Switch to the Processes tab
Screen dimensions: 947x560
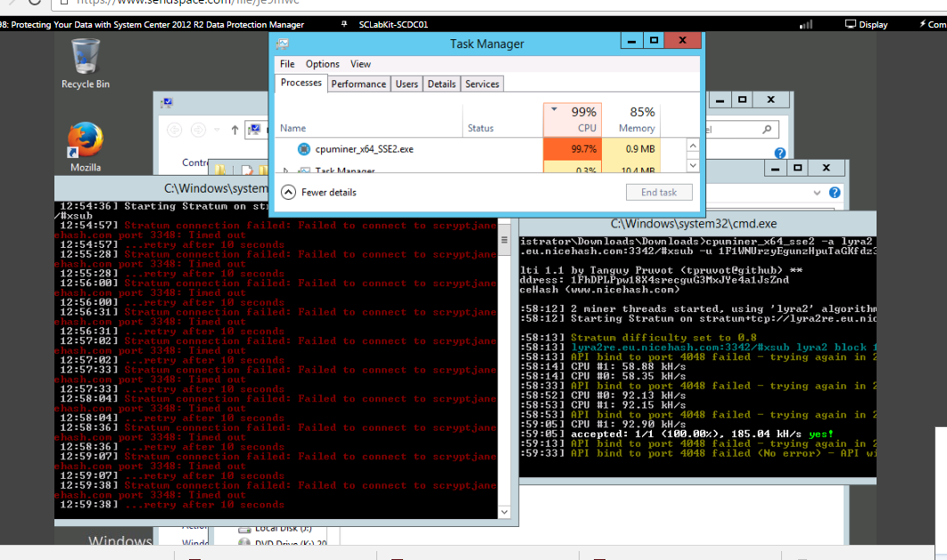[301, 83]
